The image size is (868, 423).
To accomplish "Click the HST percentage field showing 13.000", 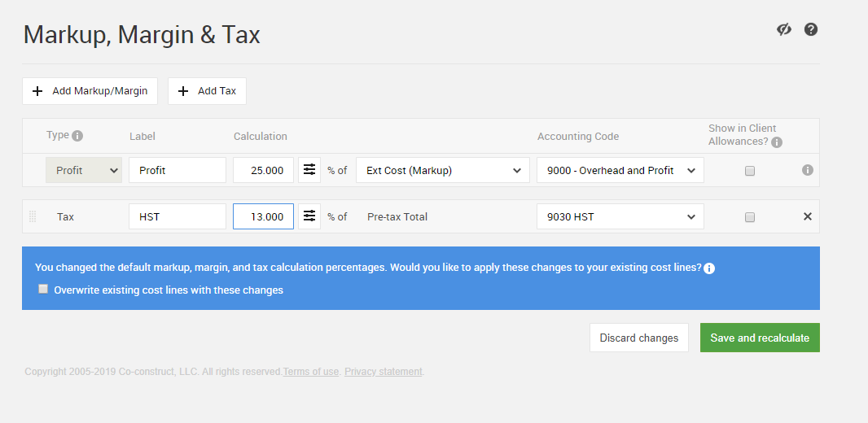I will point(263,216).
